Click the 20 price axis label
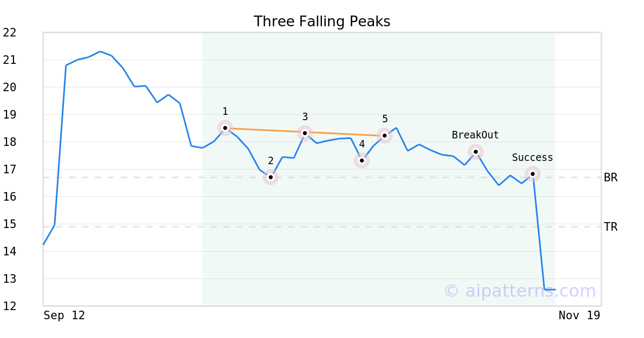The height and width of the screenshot is (338, 644). 10,87
